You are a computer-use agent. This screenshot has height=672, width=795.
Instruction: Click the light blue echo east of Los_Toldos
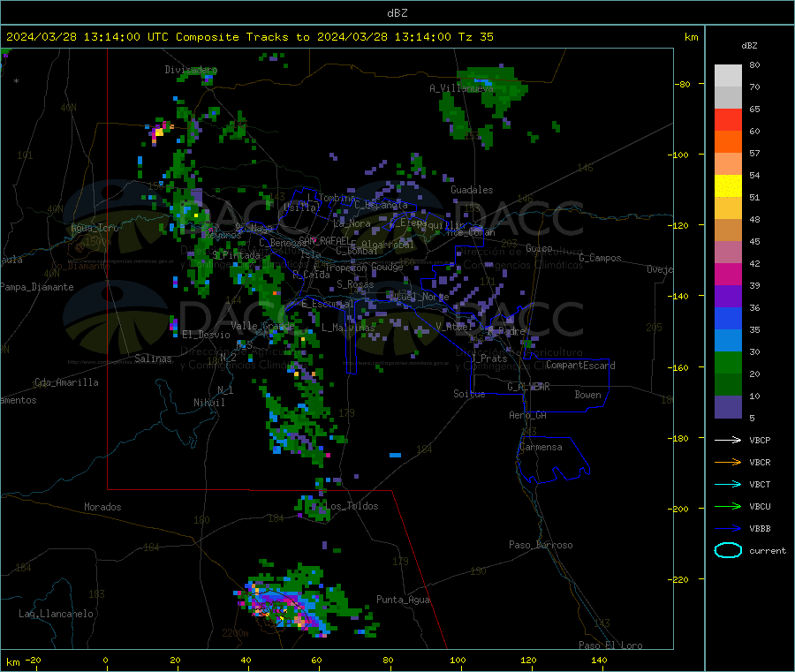point(396,455)
